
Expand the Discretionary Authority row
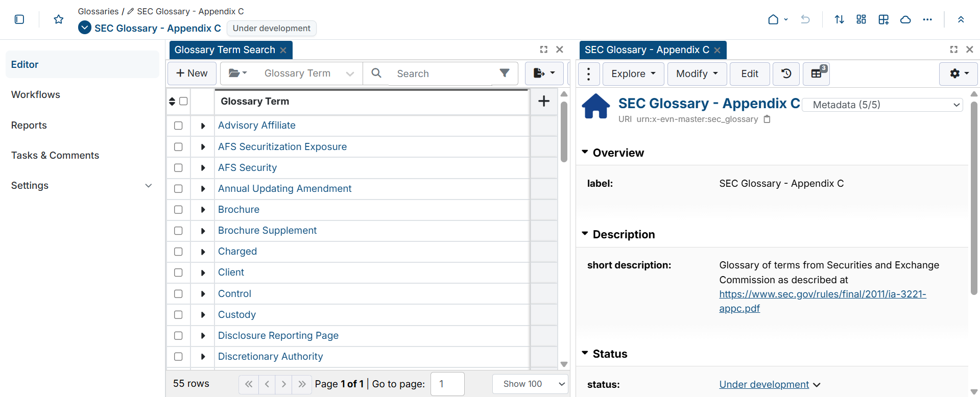(203, 357)
